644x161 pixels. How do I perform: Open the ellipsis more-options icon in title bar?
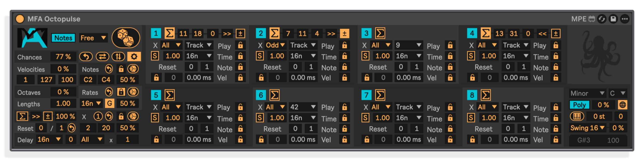point(625,19)
